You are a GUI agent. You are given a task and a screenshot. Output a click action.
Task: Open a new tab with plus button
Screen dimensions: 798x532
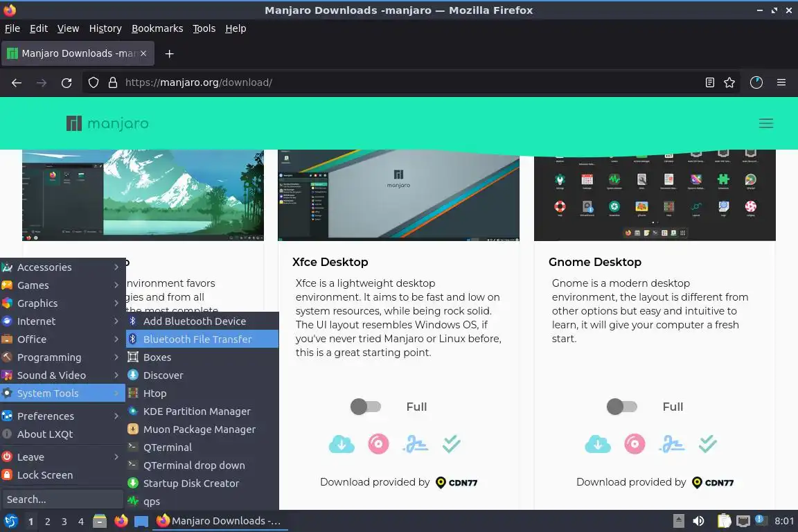170,53
